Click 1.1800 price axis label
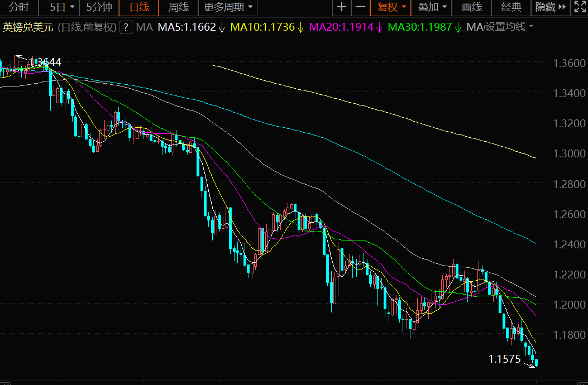This screenshot has height=385, width=588. [x=569, y=334]
